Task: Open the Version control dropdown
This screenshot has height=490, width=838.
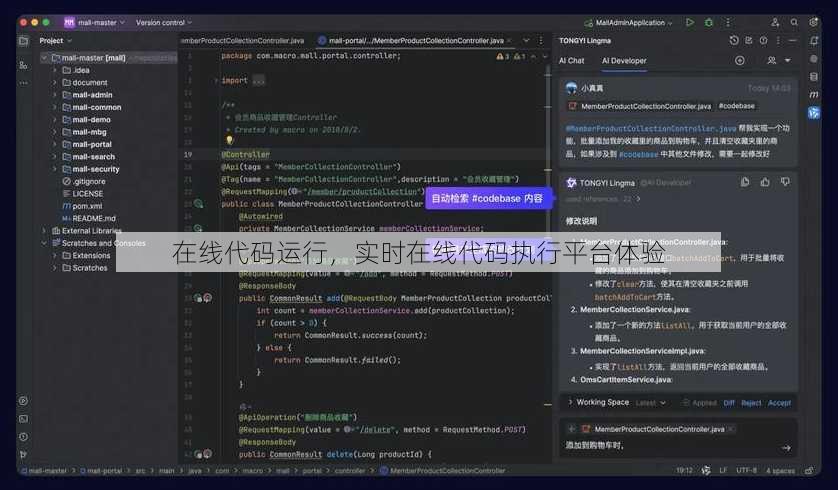Action: click(164, 22)
